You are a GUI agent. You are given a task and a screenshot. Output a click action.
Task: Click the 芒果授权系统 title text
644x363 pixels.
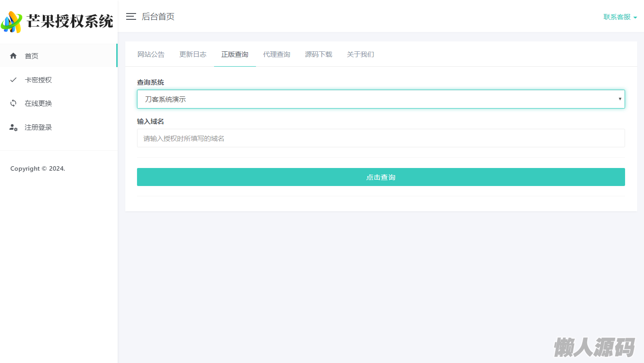click(70, 21)
